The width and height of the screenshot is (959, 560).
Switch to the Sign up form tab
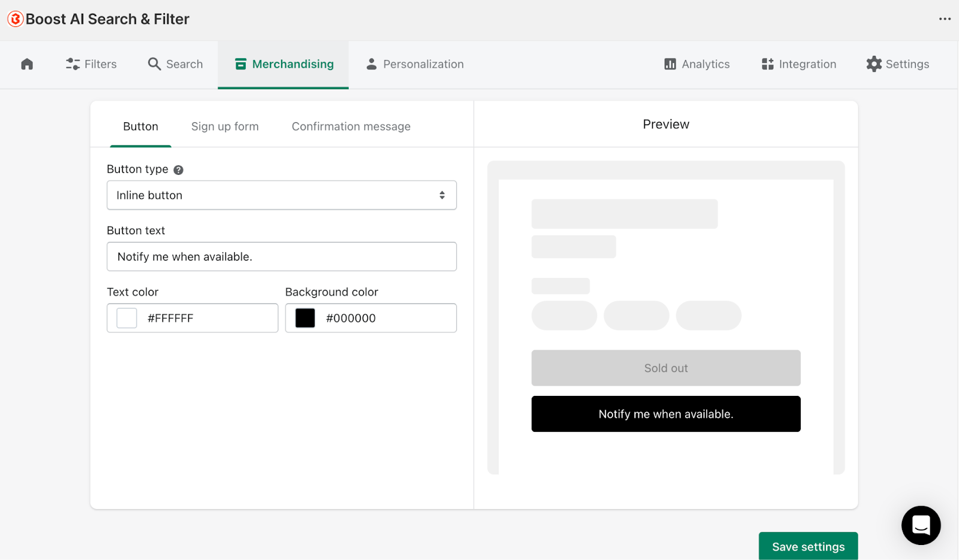pyautogui.click(x=225, y=126)
